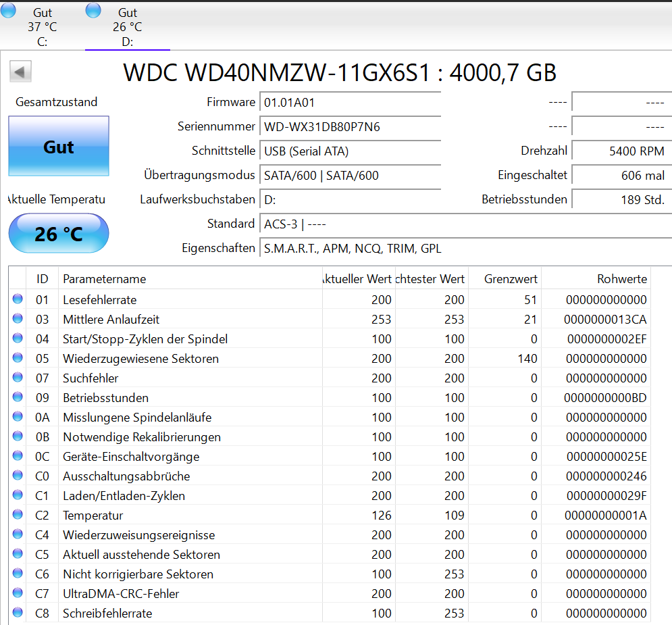The width and height of the screenshot is (672, 625).
Task: Select the C: drive tab
Action: pyautogui.click(x=42, y=26)
